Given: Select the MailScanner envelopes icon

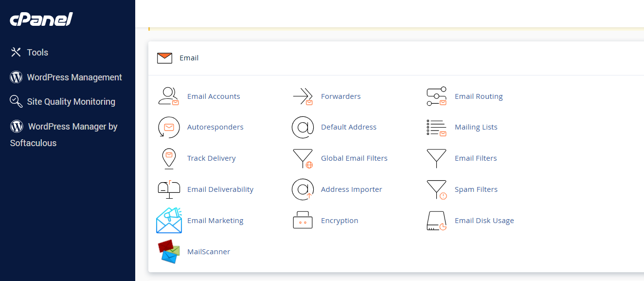Looking at the screenshot, I should pos(169,251).
